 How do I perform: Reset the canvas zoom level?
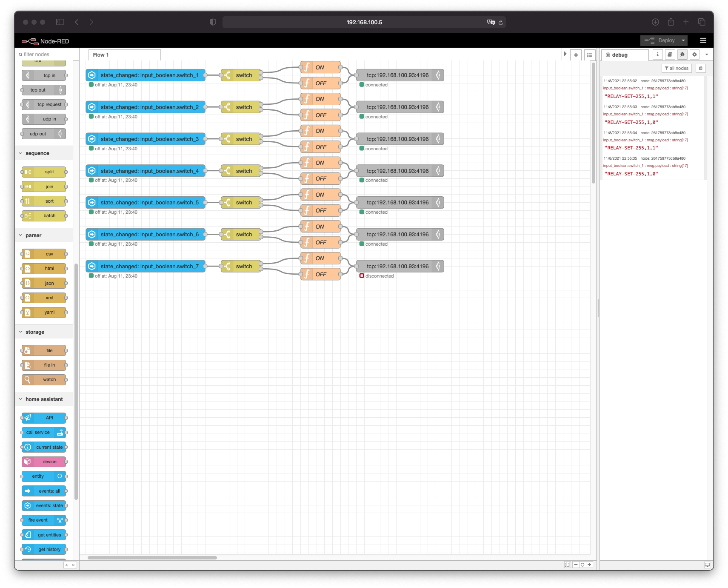coord(582,565)
